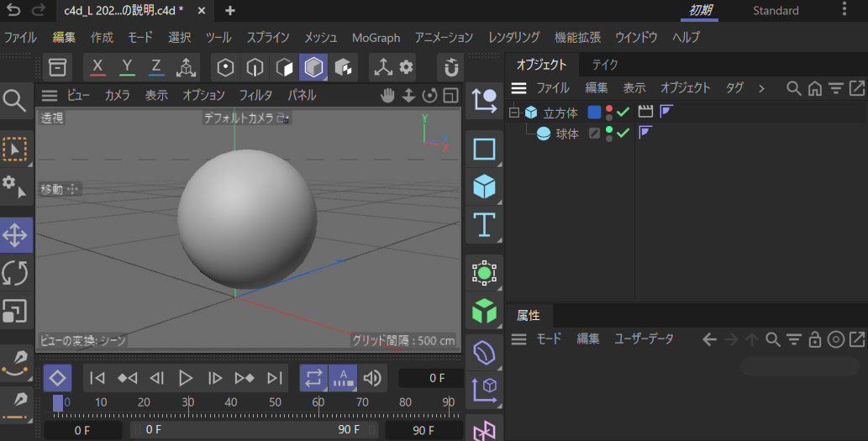The image size is (868, 441).
Task: Click the Text spline tool icon
Action: [x=484, y=225]
